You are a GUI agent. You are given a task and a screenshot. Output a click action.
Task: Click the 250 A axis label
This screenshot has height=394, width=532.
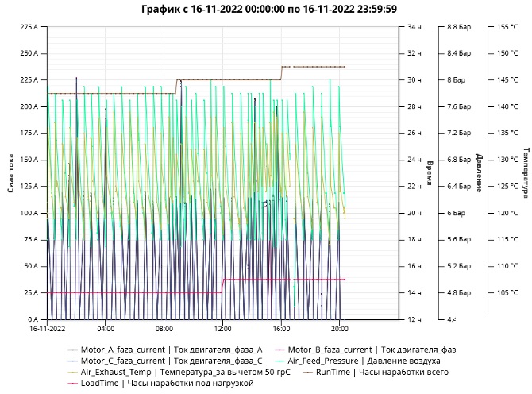[29, 53]
